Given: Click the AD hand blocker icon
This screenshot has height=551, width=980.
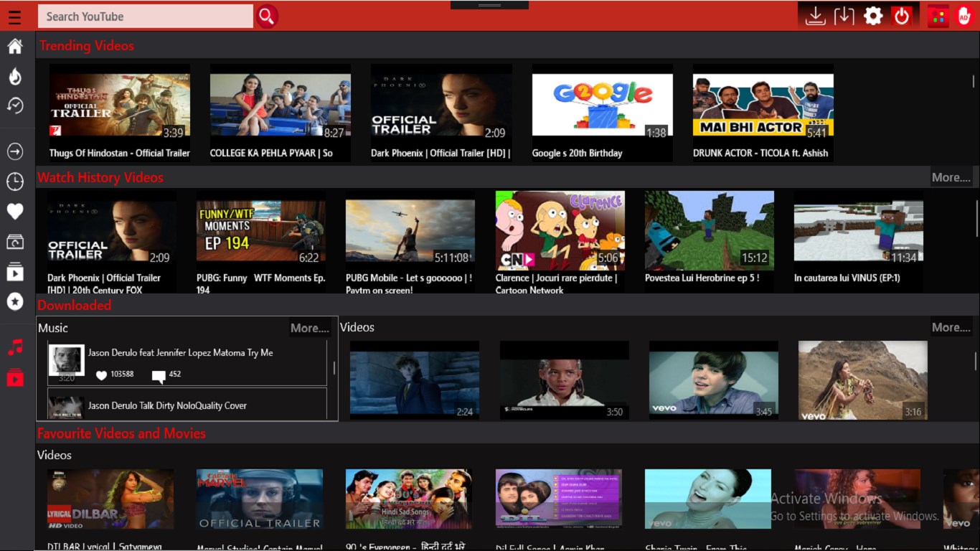Looking at the screenshot, I should pos(964,16).
